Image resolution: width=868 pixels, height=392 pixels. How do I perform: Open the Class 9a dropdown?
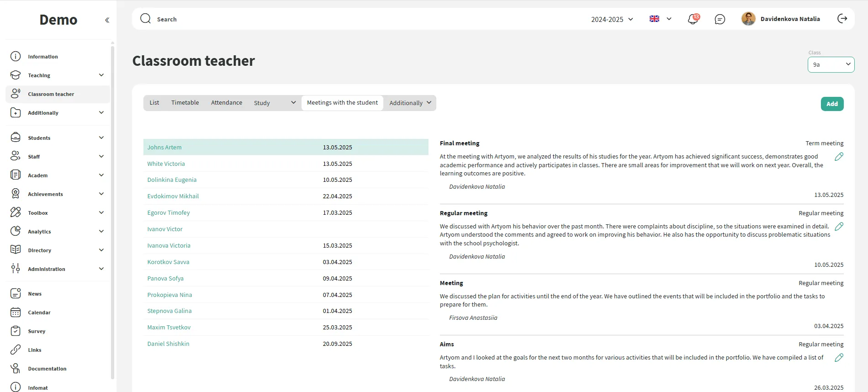pyautogui.click(x=831, y=64)
